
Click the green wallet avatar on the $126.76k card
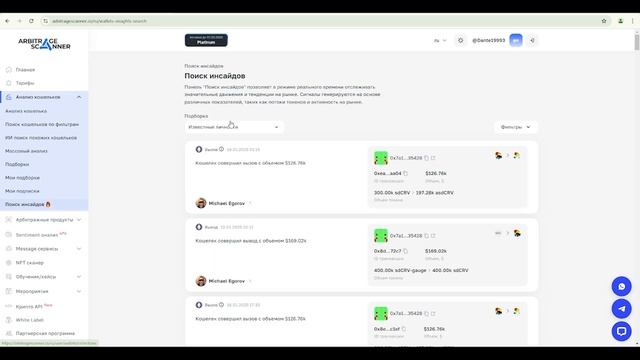pyautogui.click(x=381, y=158)
